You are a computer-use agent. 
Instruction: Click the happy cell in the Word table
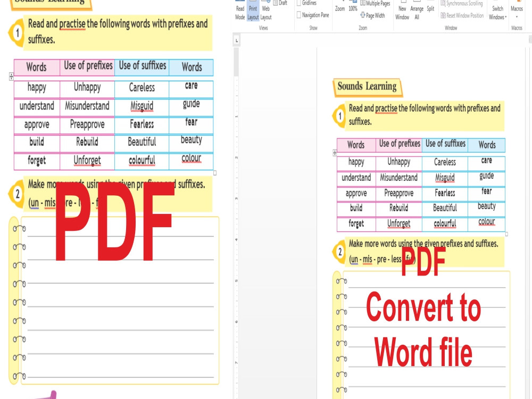point(355,163)
